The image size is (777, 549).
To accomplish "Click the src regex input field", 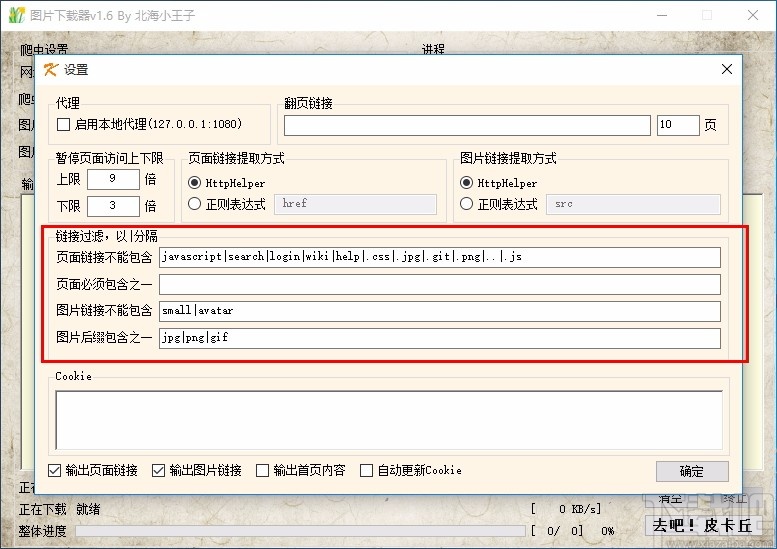I will click(x=633, y=204).
